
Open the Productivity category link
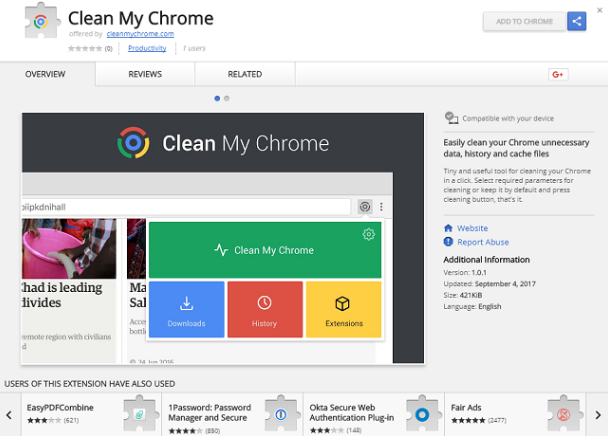(x=147, y=48)
